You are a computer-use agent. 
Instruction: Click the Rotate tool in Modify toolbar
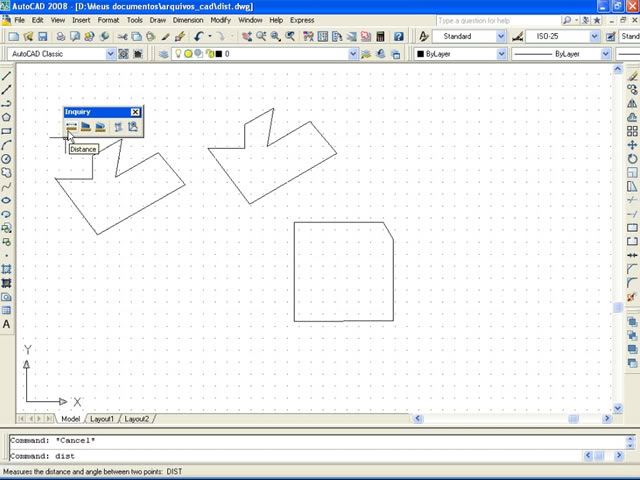(632, 158)
